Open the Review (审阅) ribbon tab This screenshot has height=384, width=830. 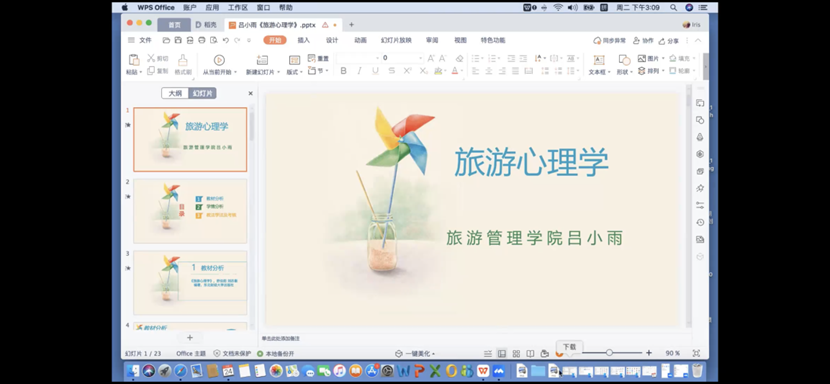[432, 40]
